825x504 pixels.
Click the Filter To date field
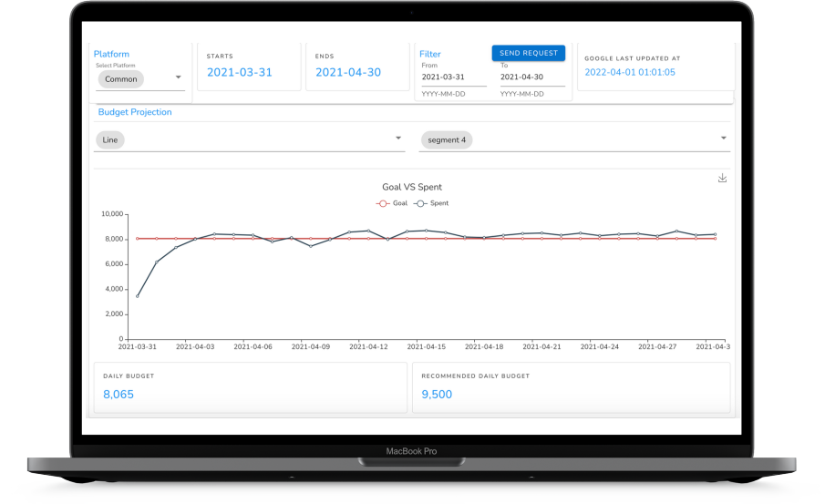[532, 77]
